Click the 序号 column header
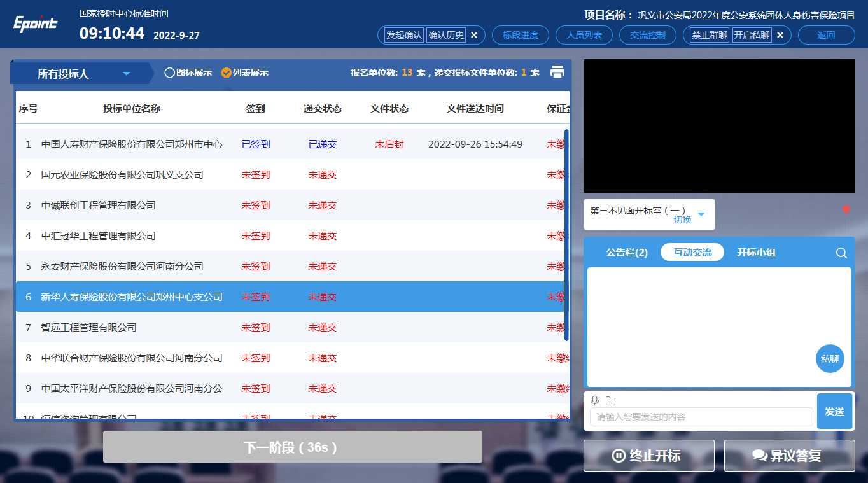Viewport: 868px width, 483px height. (28, 109)
